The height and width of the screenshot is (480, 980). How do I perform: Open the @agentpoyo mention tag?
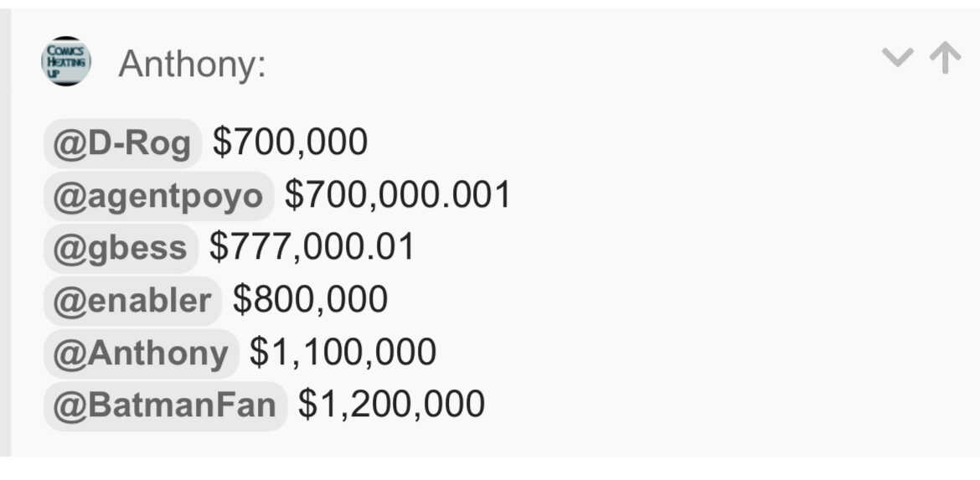pos(158,196)
